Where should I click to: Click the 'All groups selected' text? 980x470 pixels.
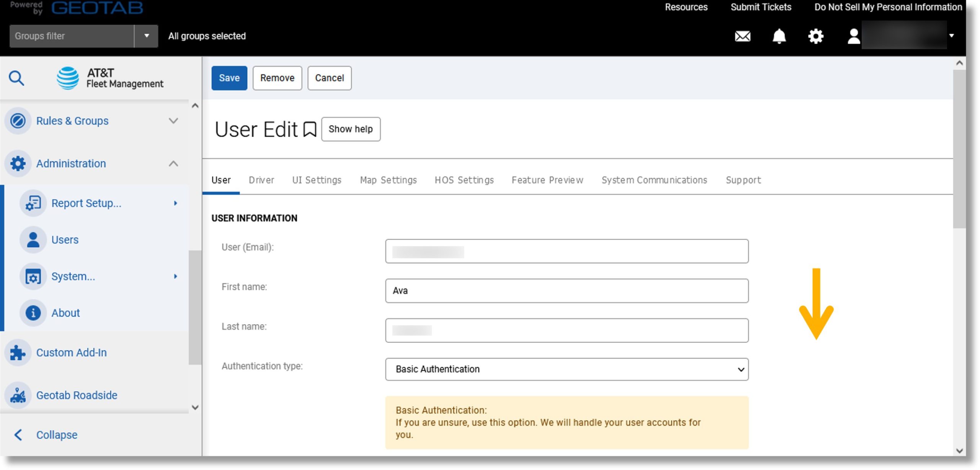click(x=207, y=36)
